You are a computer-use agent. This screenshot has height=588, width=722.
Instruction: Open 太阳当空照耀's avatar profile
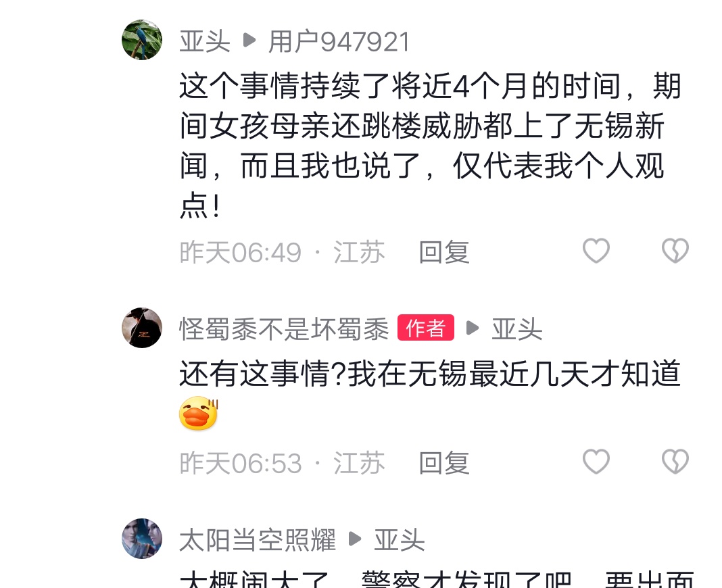142,538
